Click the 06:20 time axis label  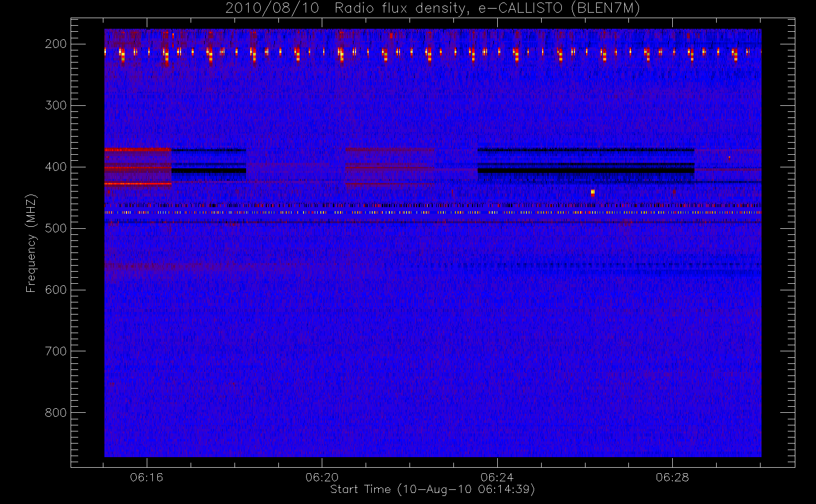322,477
